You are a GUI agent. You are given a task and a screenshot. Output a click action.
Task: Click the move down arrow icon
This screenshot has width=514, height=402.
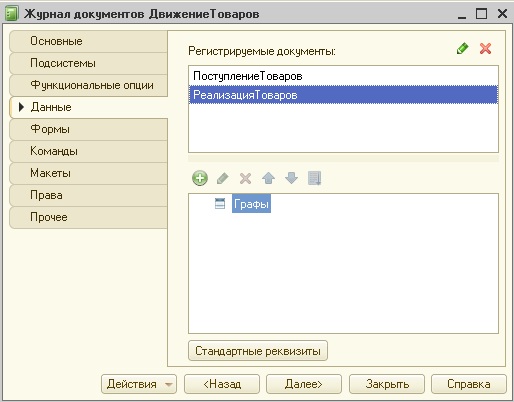(291, 178)
